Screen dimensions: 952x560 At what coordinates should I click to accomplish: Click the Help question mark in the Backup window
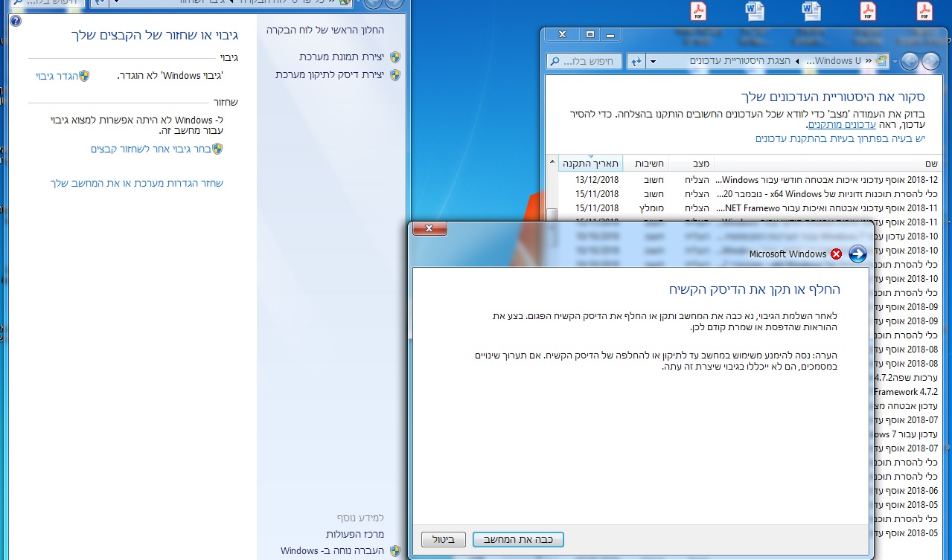tap(16, 20)
